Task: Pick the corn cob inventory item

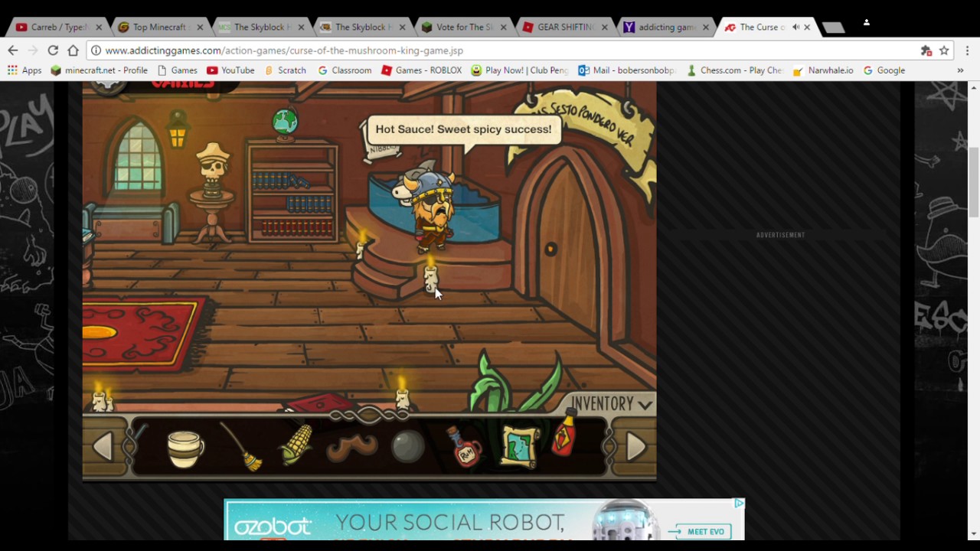Action: [x=296, y=445]
